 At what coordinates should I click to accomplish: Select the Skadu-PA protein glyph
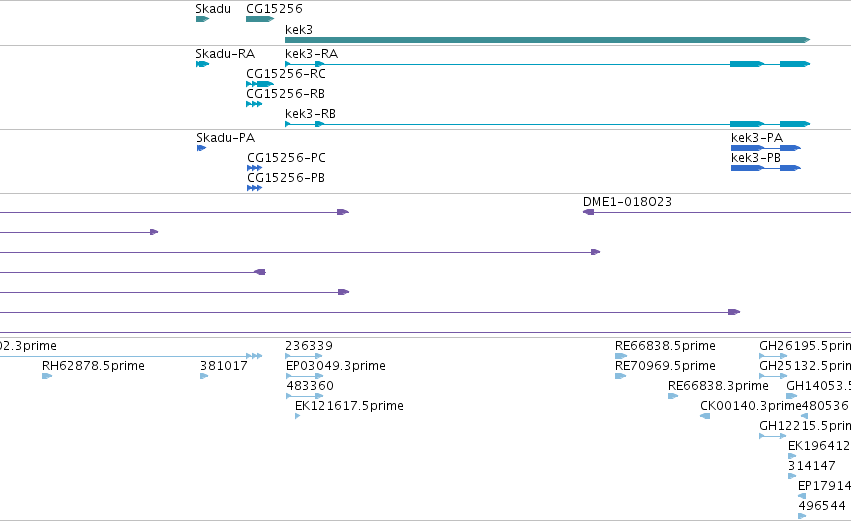click(201, 148)
